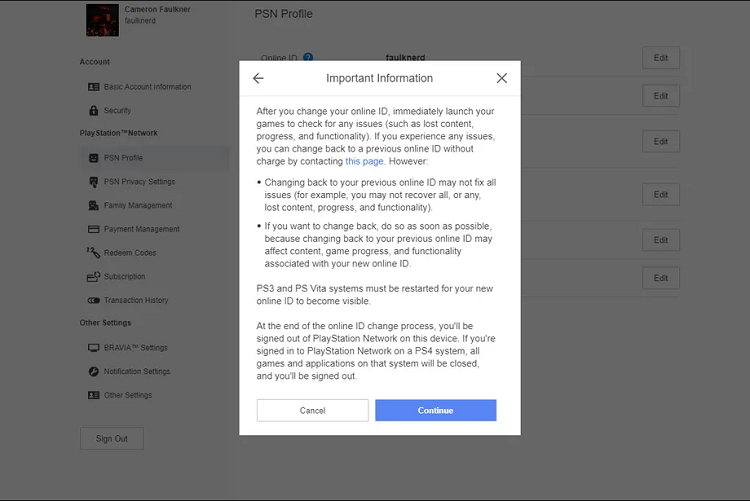Click the Transaction History icon
This screenshot has width=750, height=501.
[93, 301]
